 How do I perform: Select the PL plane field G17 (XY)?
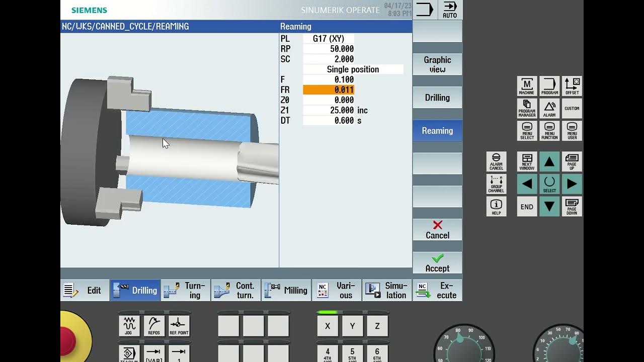pos(329,39)
